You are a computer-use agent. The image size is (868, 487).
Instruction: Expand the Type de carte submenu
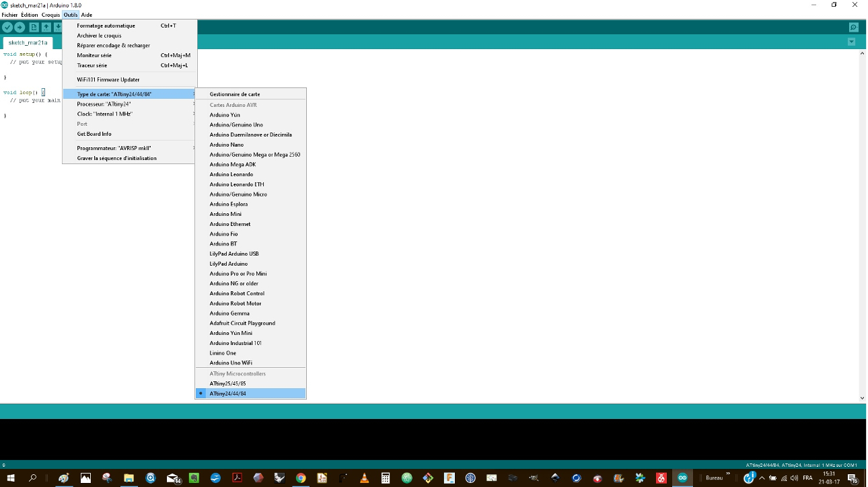pos(130,94)
